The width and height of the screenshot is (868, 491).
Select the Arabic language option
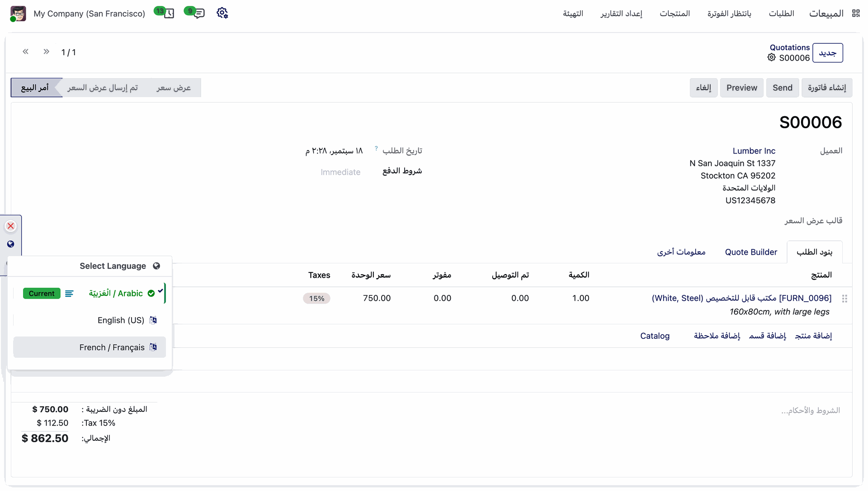(x=90, y=294)
